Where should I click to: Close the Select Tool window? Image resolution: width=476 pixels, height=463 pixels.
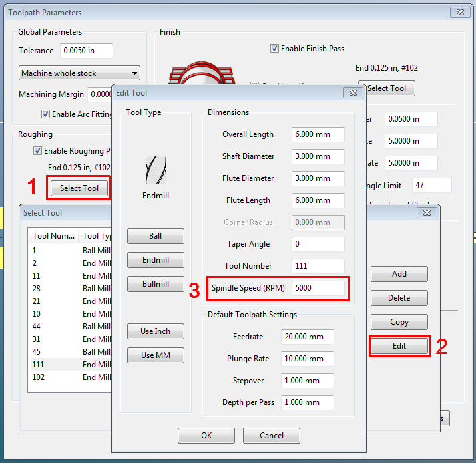pyautogui.click(x=427, y=213)
